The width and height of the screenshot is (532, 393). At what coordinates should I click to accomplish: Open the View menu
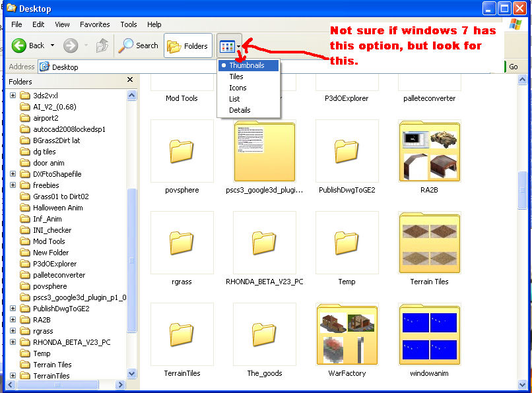click(x=62, y=24)
